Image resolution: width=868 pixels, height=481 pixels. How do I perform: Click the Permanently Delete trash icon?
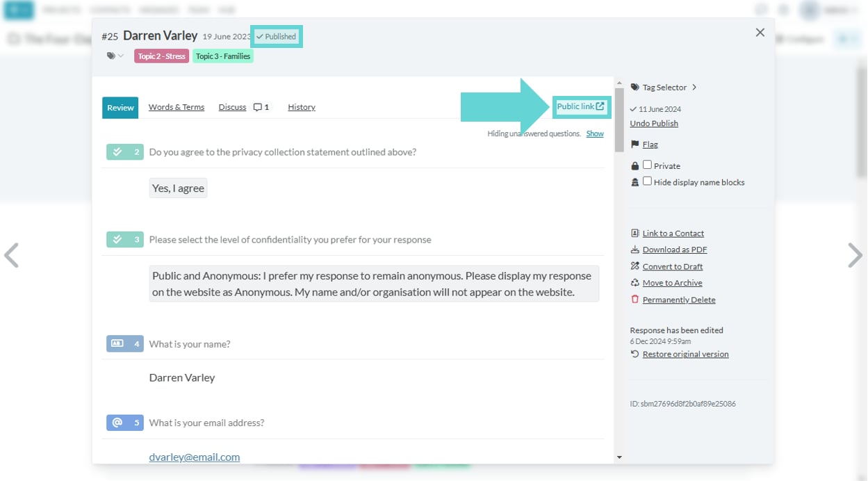pos(634,300)
